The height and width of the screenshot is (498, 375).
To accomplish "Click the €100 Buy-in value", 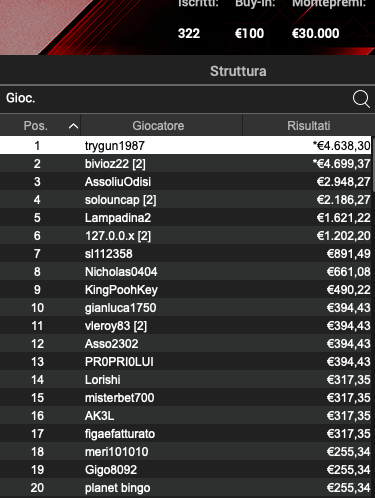I will [x=249, y=33].
